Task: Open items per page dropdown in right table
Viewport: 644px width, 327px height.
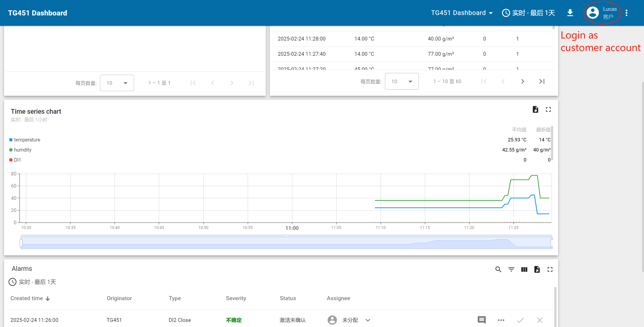Action: [402, 81]
